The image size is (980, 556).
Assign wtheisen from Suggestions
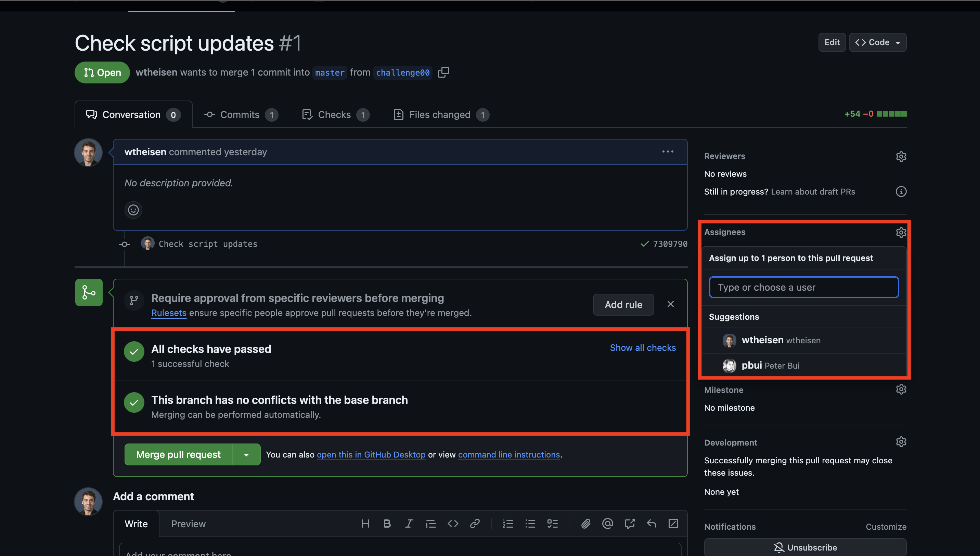click(804, 340)
